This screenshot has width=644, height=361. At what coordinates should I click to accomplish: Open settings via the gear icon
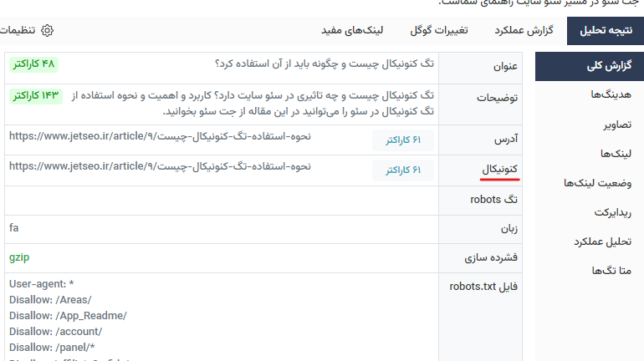point(47,30)
